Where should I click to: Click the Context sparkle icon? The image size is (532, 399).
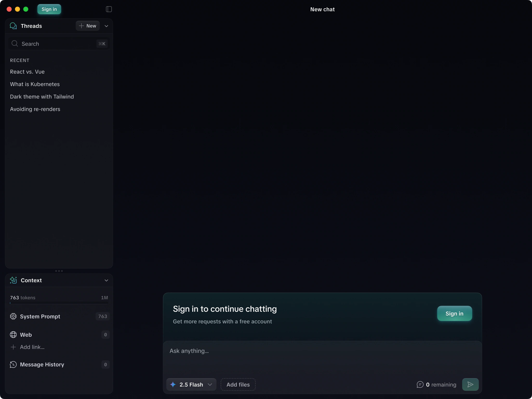tap(13, 280)
